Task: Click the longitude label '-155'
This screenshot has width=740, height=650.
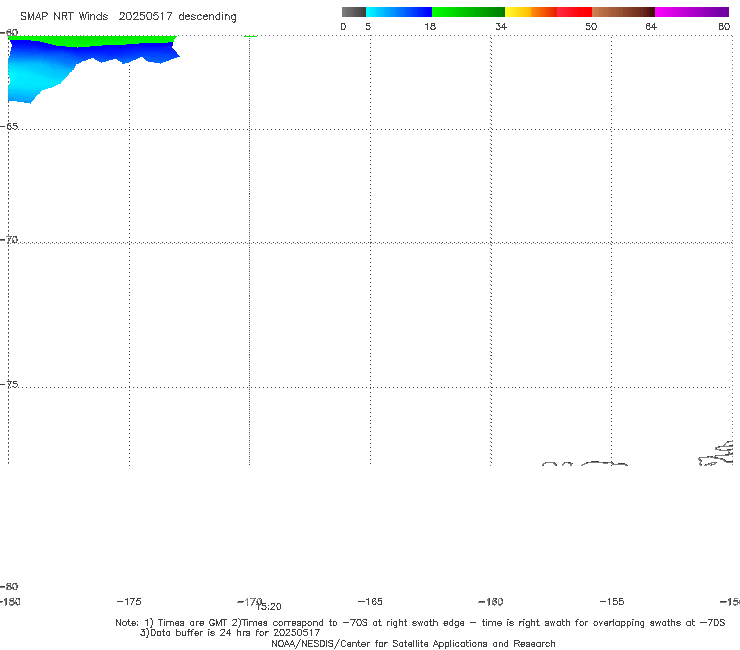Action: (x=612, y=601)
